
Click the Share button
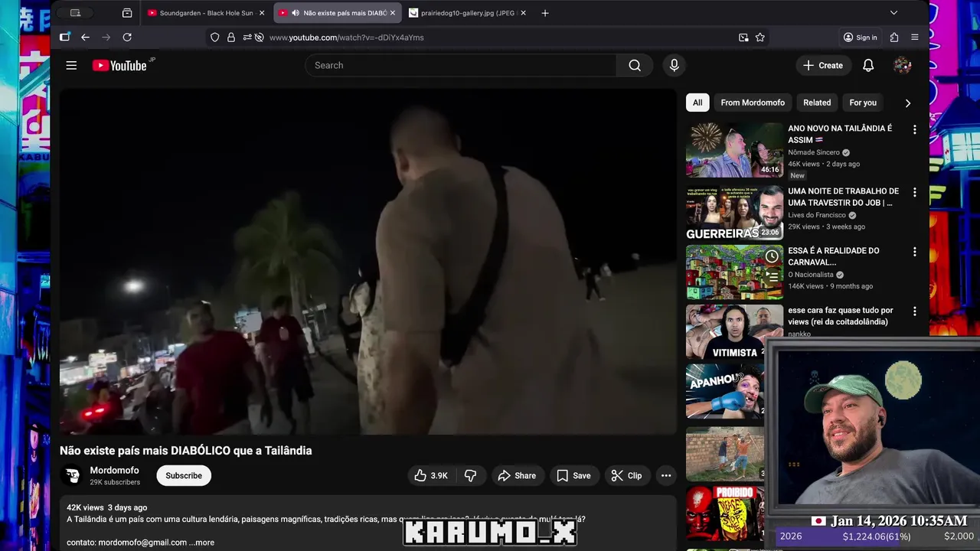(x=517, y=475)
